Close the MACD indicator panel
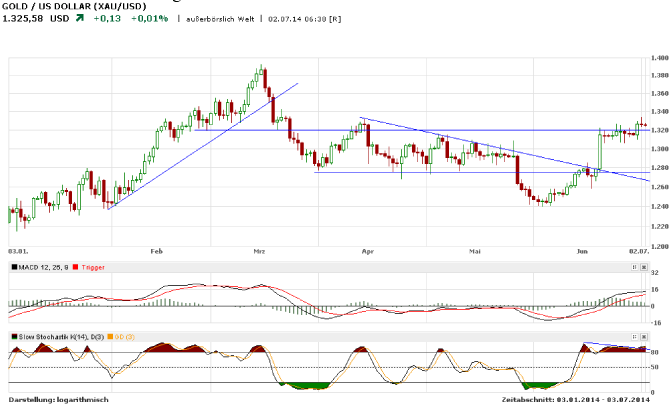Image resolution: width=670 pixels, height=405 pixels. point(643,267)
